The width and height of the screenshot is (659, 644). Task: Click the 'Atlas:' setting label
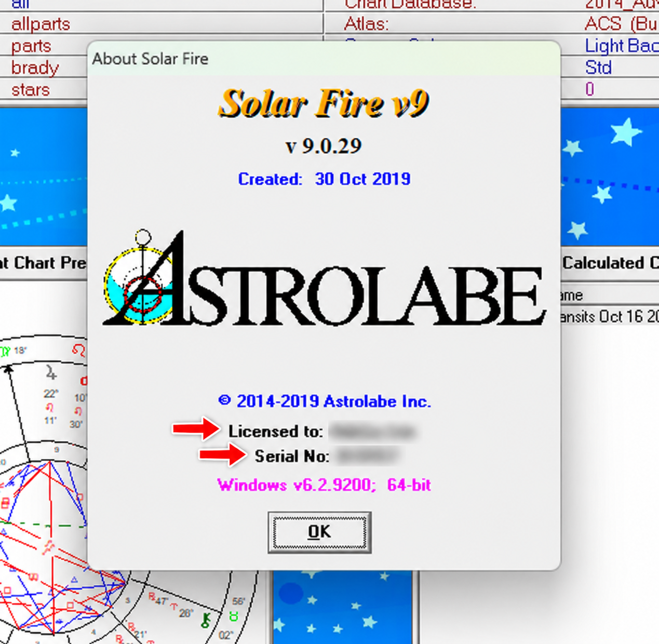[366, 24]
